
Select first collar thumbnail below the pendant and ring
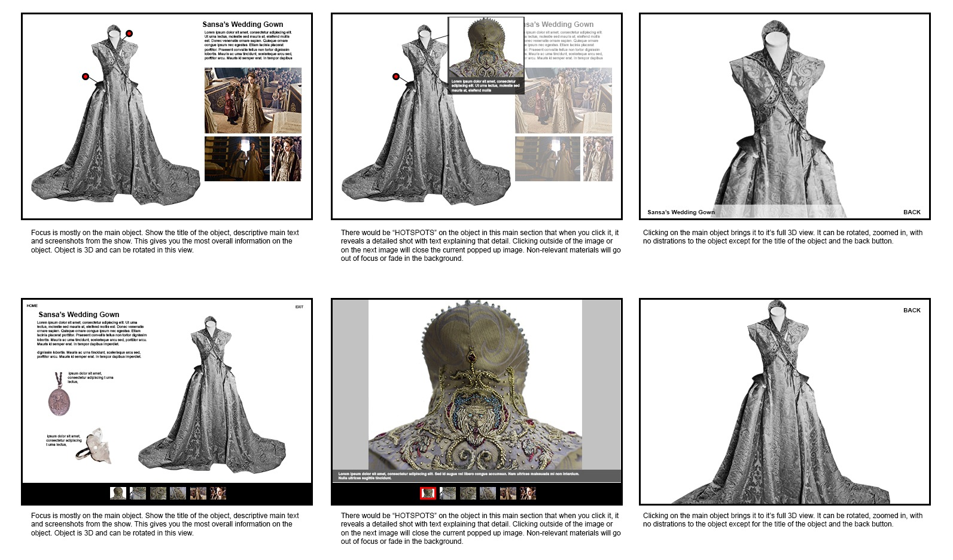click(118, 493)
